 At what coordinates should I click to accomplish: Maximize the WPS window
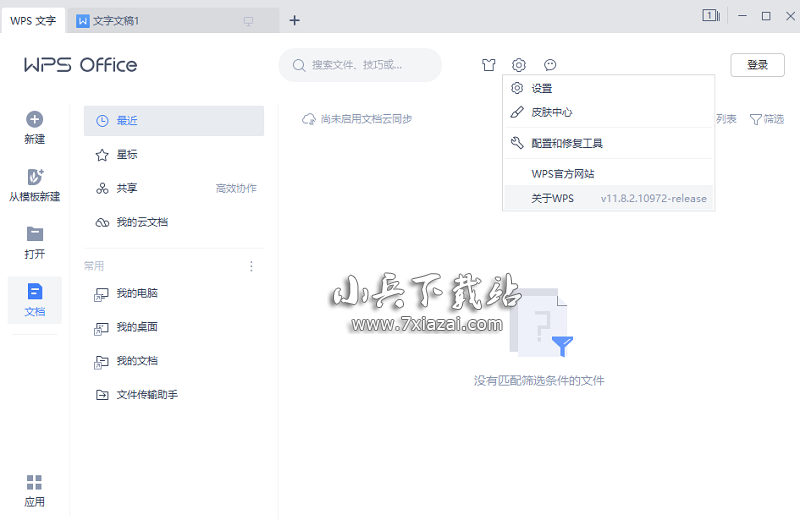(x=766, y=16)
